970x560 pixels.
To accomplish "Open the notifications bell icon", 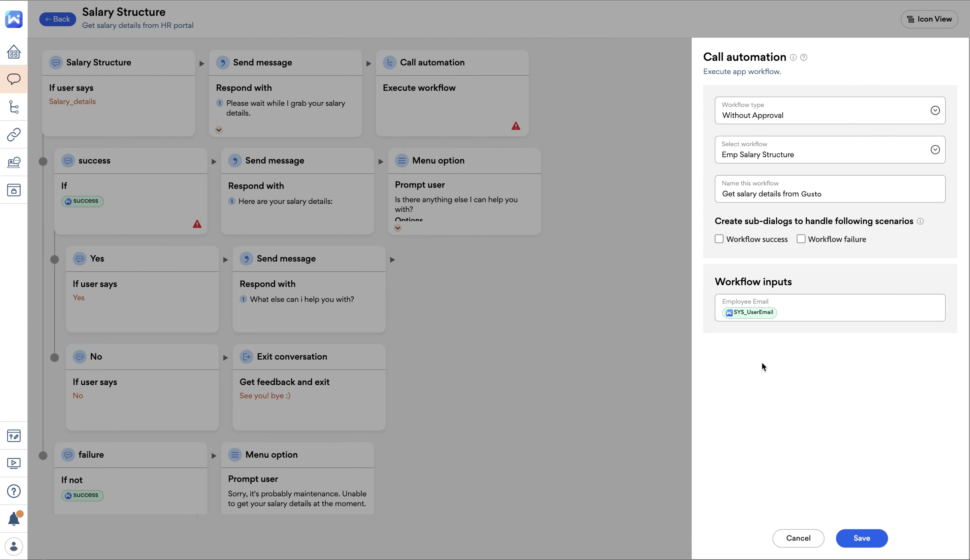I will coord(14,519).
